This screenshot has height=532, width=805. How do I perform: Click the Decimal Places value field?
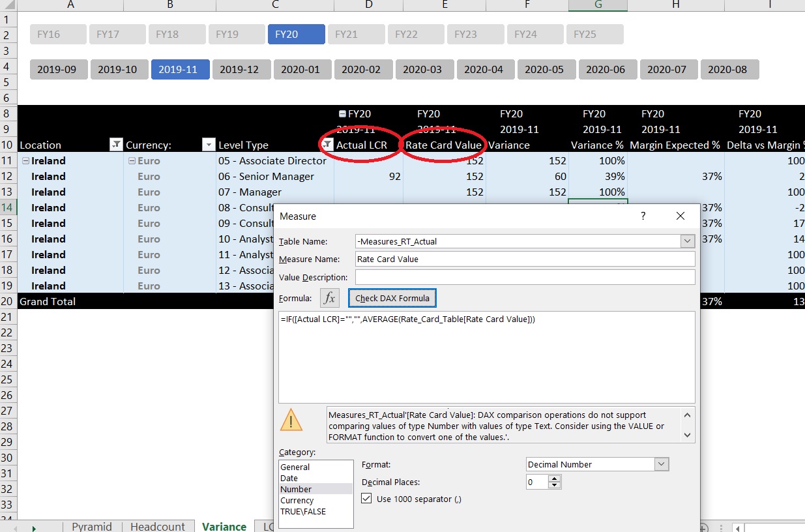pyautogui.click(x=537, y=482)
